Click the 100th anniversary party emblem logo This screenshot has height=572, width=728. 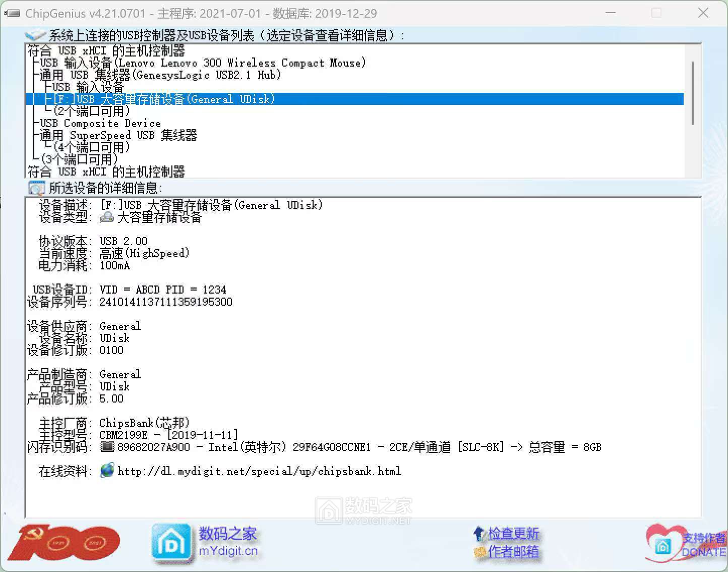coord(64,543)
